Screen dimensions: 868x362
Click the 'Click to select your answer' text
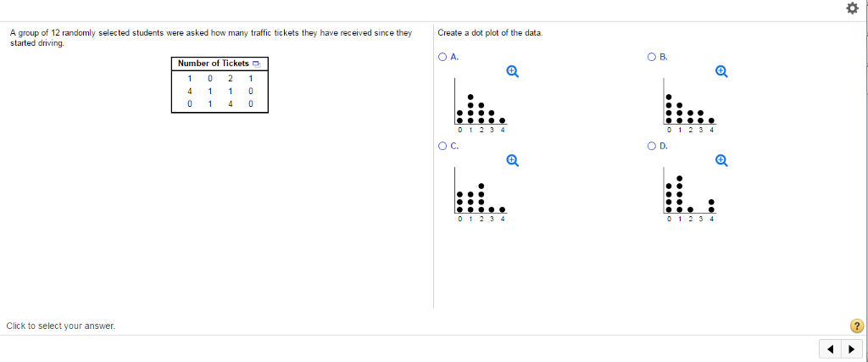tap(61, 326)
